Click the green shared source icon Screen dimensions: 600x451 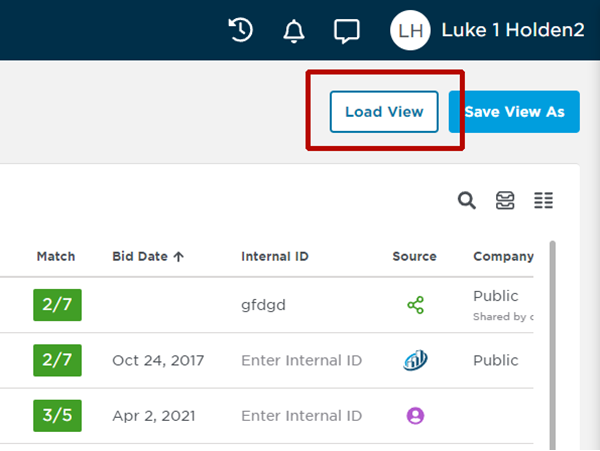click(415, 305)
